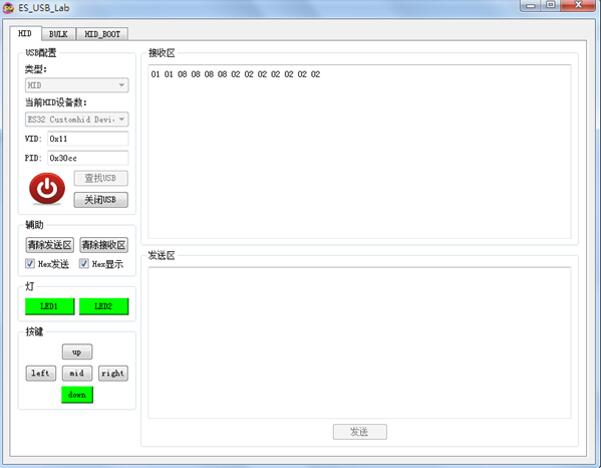Toggle the green LED2 indicator

pyautogui.click(x=103, y=306)
